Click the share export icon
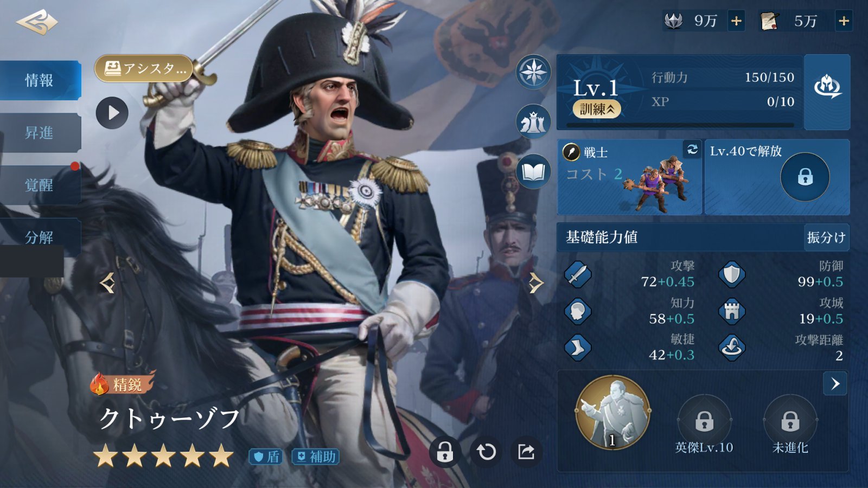 pyautogui.click(x=526, y=451)
